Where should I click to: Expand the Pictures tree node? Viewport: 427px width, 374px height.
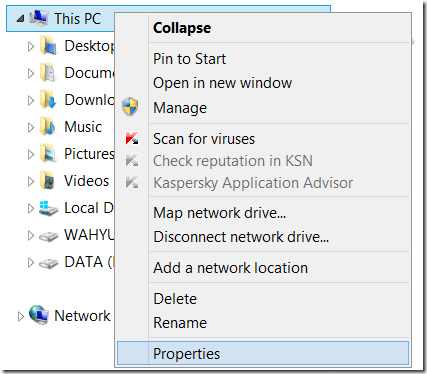pyautogui.click(x=31, y=154)
